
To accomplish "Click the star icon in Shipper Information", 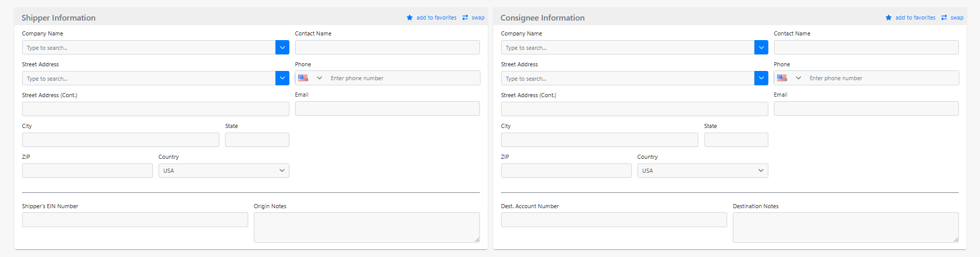I will coord(409,17).
